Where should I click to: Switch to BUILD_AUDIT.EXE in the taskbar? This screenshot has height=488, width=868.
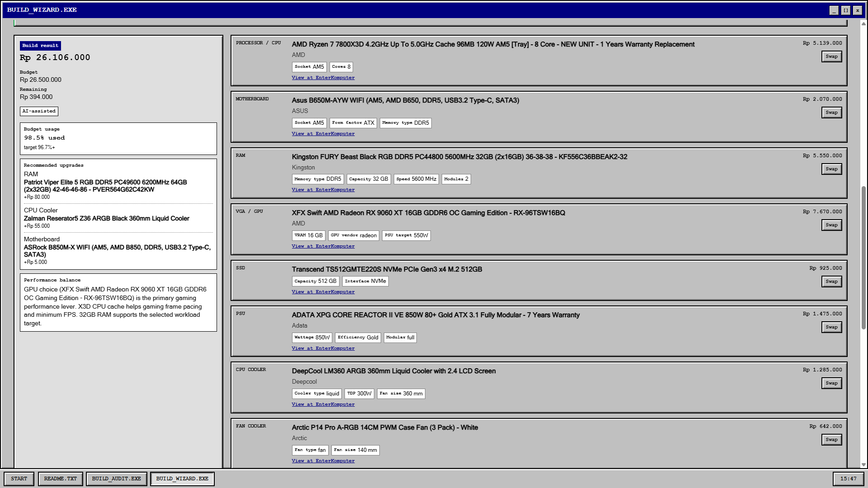[117, 479]
